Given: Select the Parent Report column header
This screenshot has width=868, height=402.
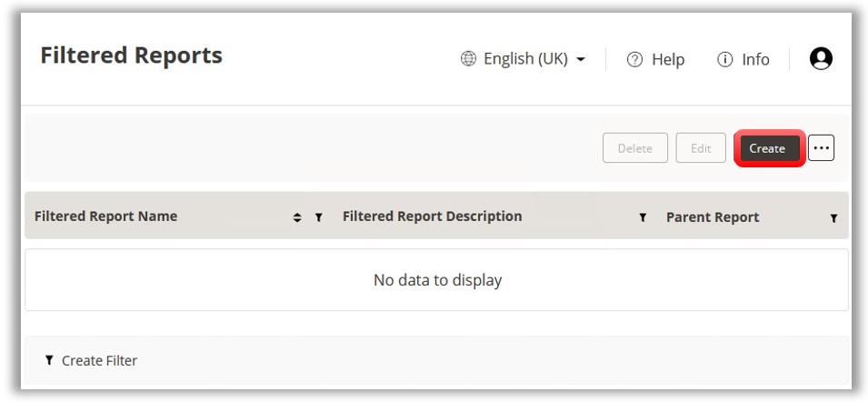Looking at the screenshot, I should [x=713, y=217].
